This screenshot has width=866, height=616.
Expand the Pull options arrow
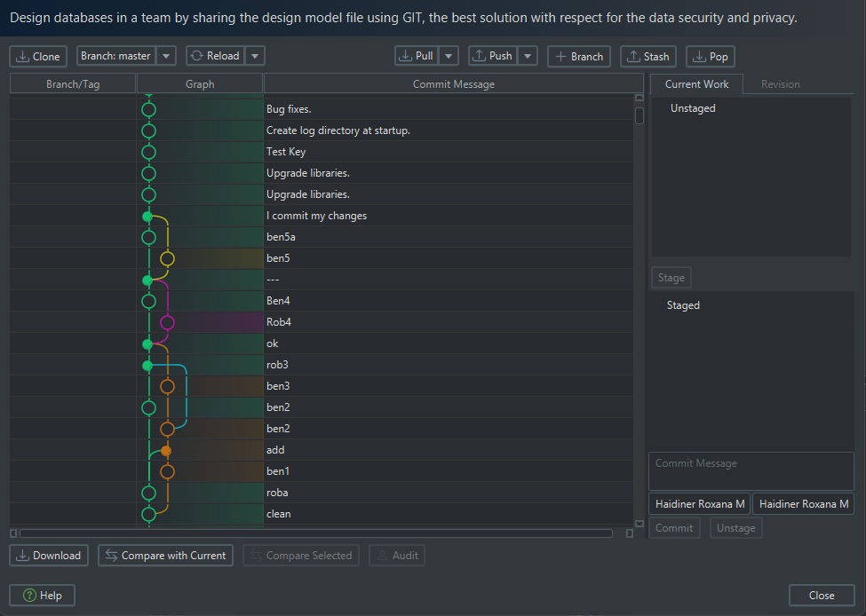pos(449,56)
